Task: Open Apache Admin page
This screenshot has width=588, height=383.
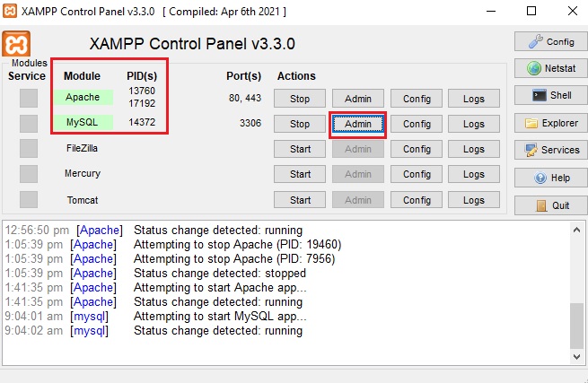Action: 358,99
